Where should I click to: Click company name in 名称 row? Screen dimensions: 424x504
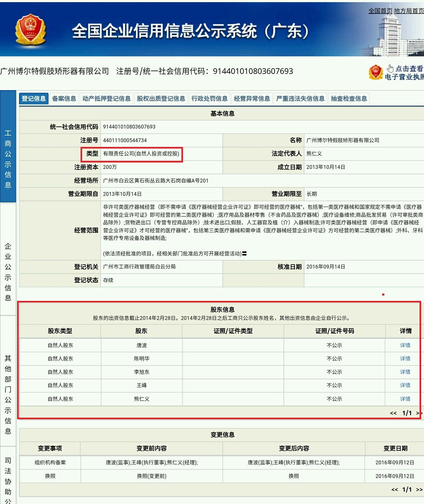(343, 140)
